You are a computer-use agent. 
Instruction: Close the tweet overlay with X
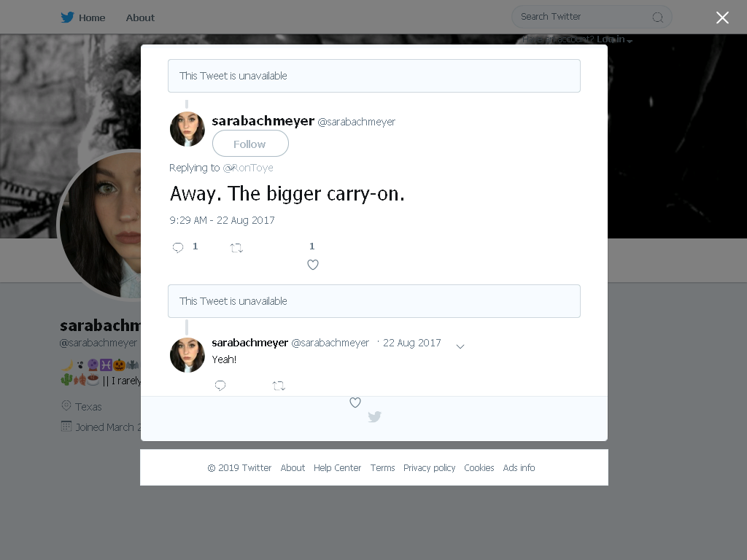pyautogui.click(x=722, y=17)
